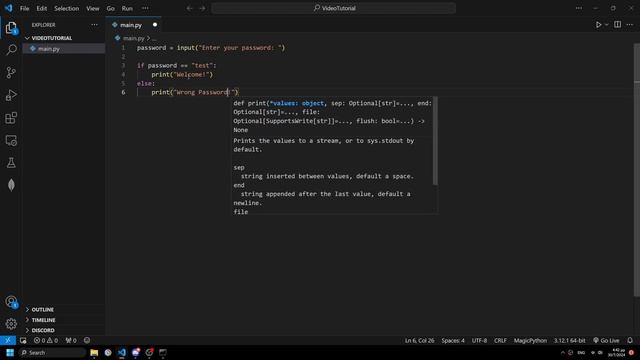
Task: Select MagicPython language mode
Action: click(530, 340)
